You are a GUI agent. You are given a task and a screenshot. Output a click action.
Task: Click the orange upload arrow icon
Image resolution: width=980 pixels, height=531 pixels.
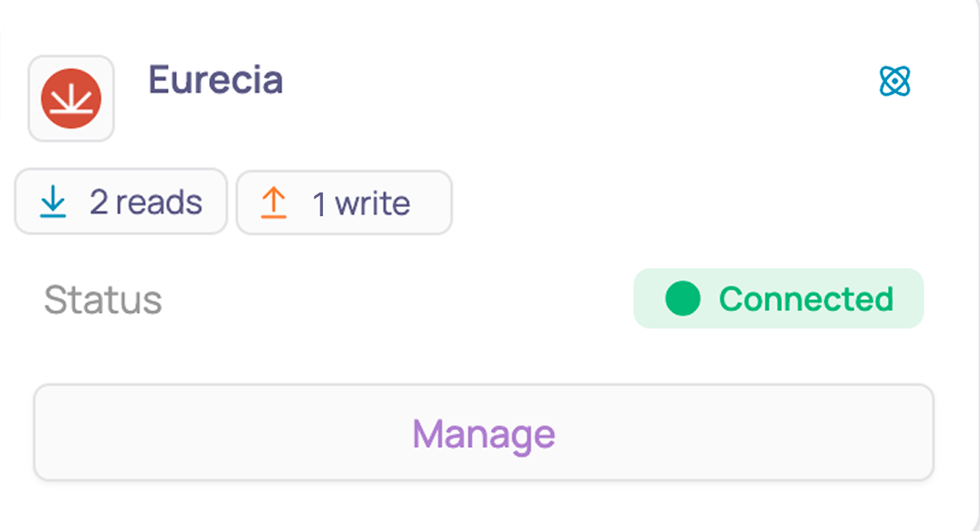[x=273, y=203]
